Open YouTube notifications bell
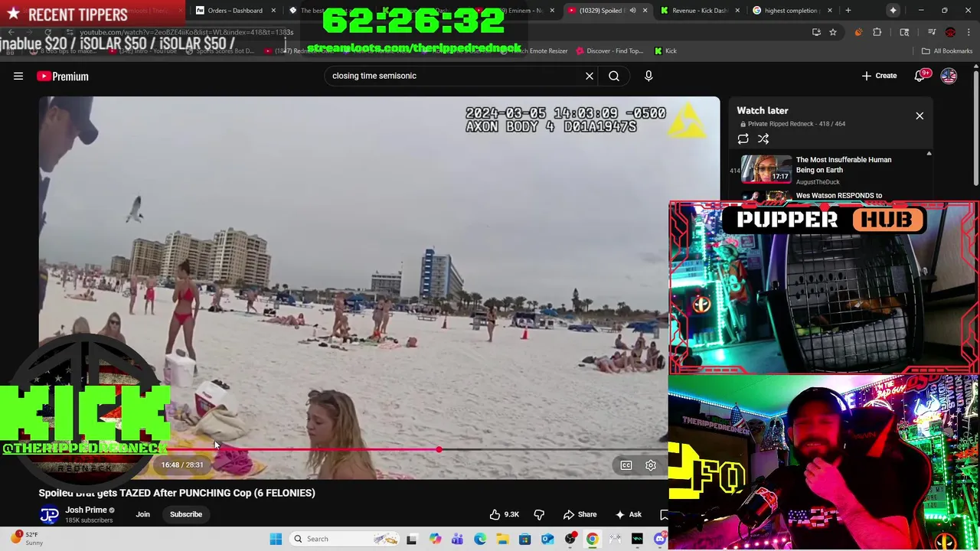Screen dimensions: 980x551 (x=921, y=76)
